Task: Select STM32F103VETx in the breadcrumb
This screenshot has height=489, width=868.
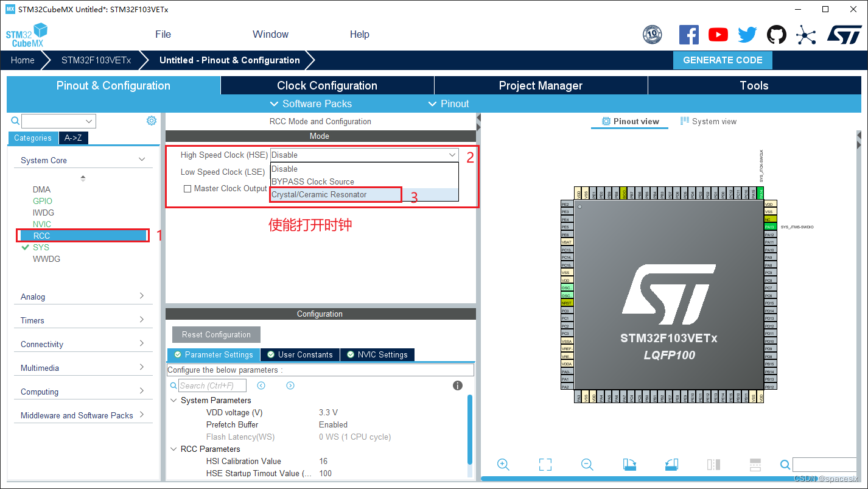Action: coord(96,60)
